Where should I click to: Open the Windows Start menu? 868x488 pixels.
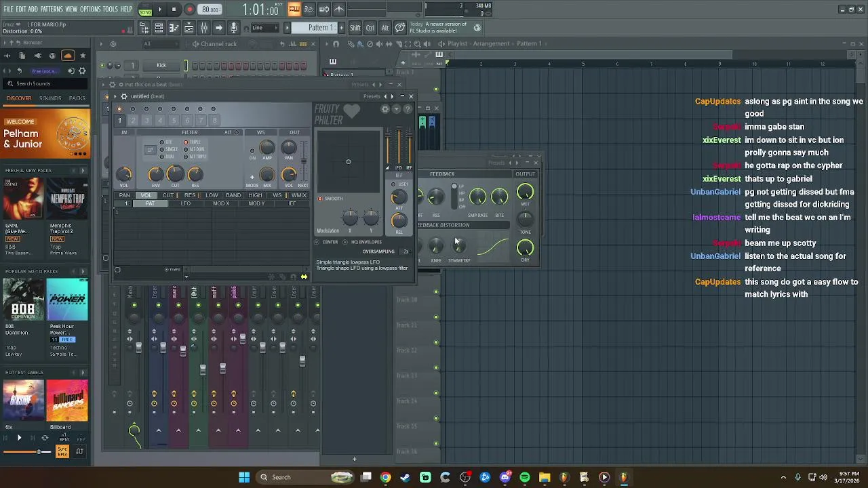coord(244,477)
